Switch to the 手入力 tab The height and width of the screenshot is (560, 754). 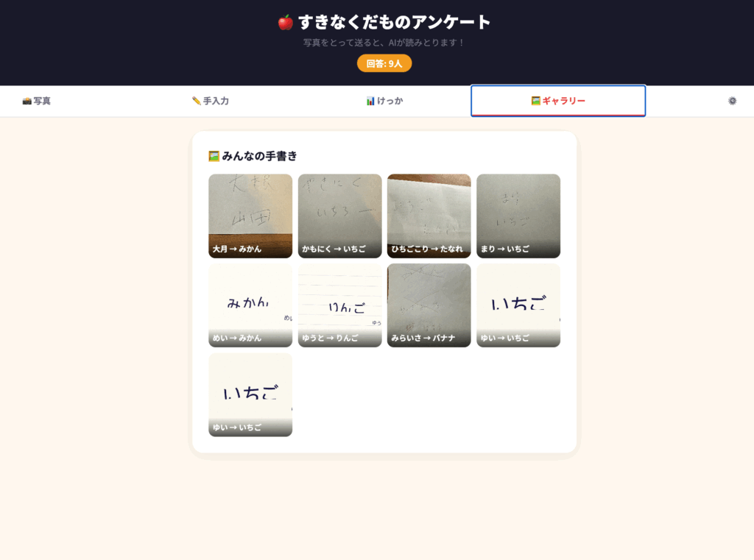point(210,101)
